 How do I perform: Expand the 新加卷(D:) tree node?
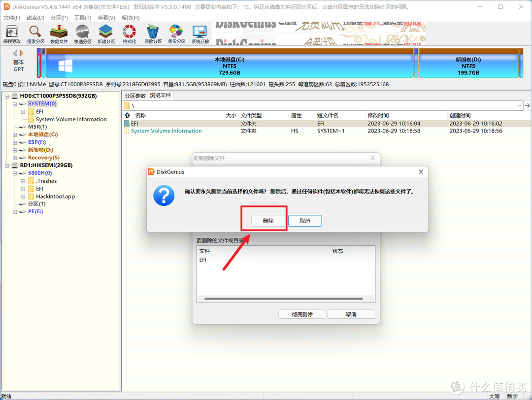coord(15,150)
